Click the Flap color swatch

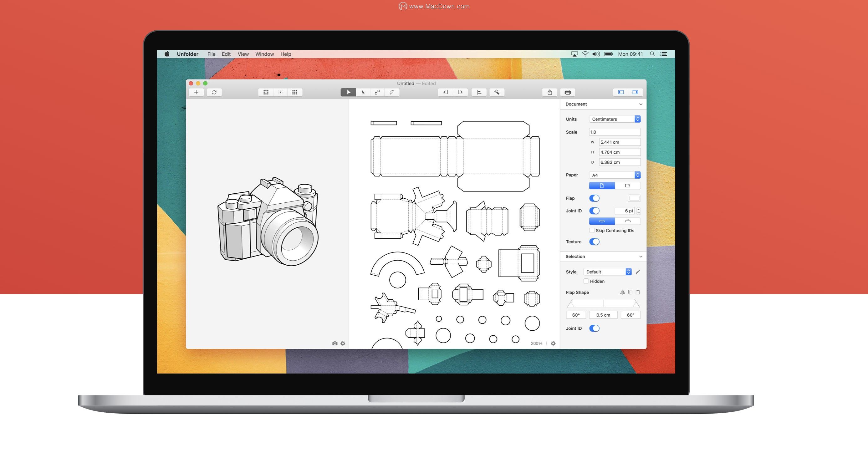(634, 198)
